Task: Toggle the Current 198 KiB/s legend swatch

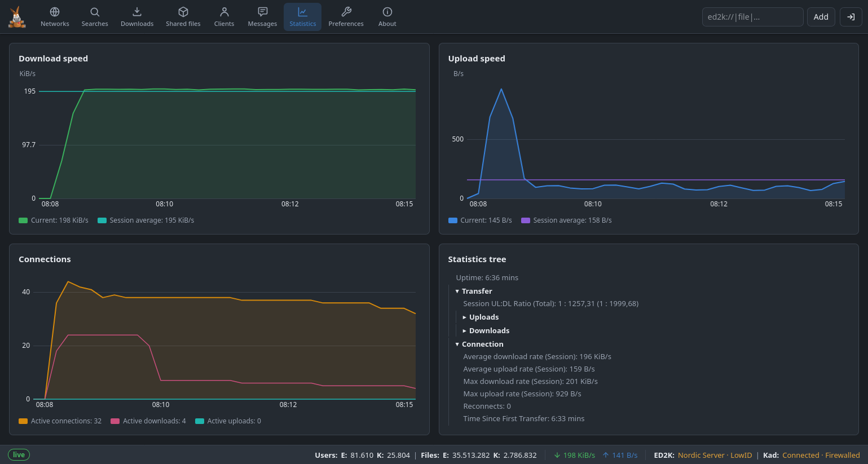Action: [23, 220]
